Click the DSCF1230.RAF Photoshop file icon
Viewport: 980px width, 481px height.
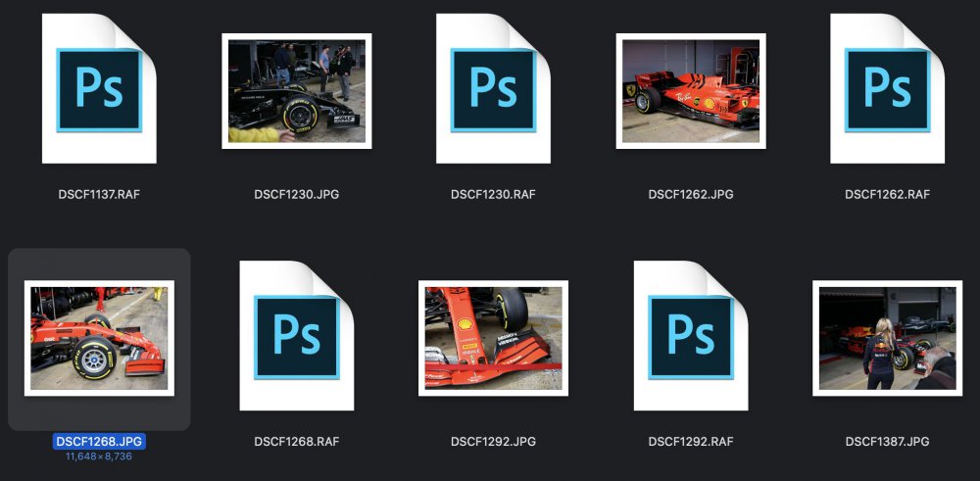pyautogui.click(x=493, y=88)
